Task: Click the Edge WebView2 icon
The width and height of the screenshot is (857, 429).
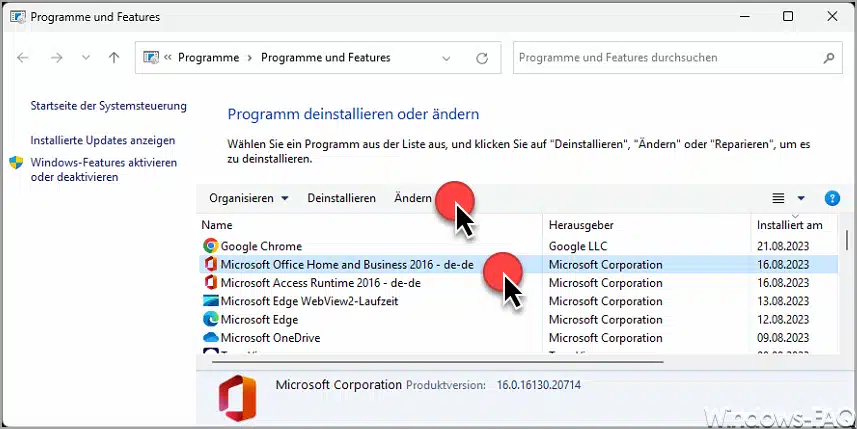Action: (x=210, y=301)
